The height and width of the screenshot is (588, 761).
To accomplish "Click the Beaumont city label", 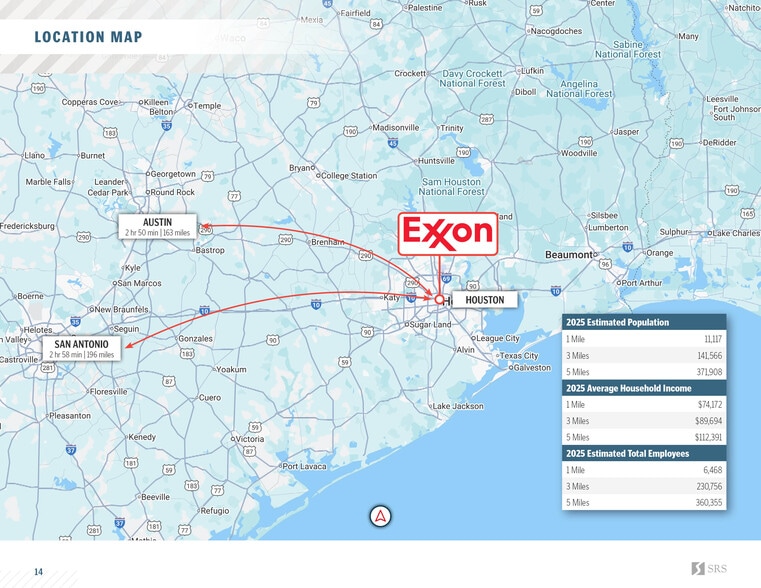I will point(569,255).
